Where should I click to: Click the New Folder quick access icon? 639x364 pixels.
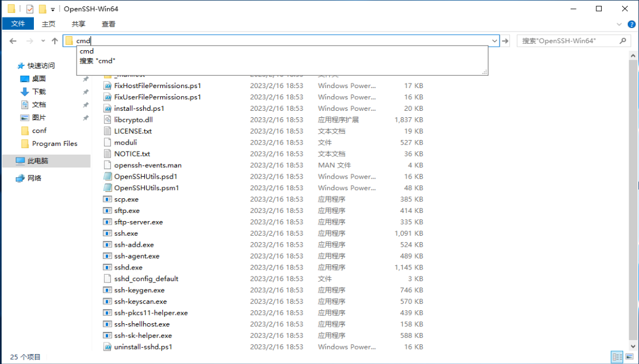pyautogui.click(x=43, y=9)
